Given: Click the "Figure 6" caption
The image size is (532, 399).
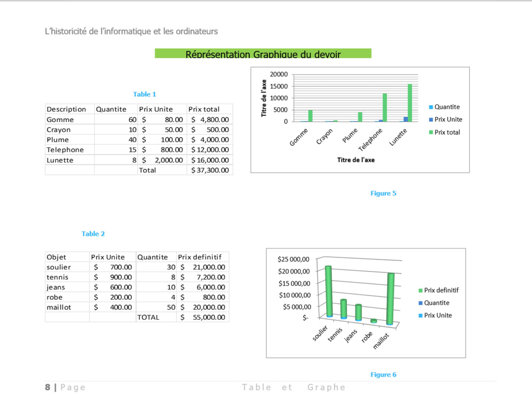Looking at the screenshot, I should tap(384, 375).
